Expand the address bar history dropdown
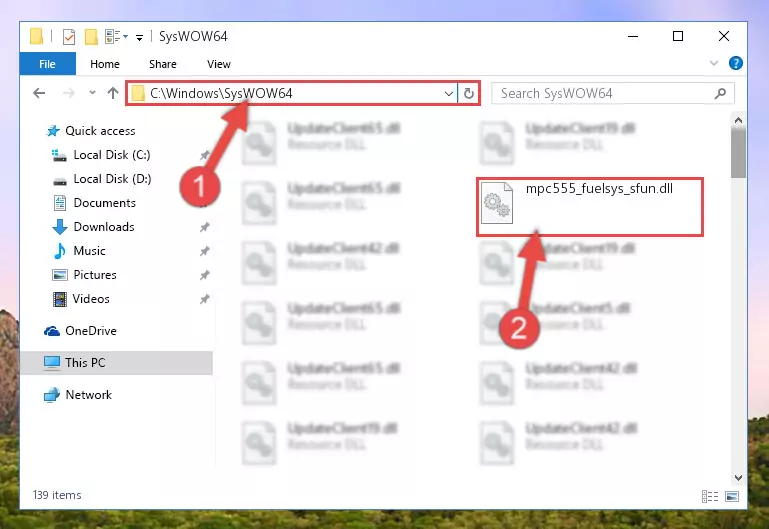 [x=448, y=93]
